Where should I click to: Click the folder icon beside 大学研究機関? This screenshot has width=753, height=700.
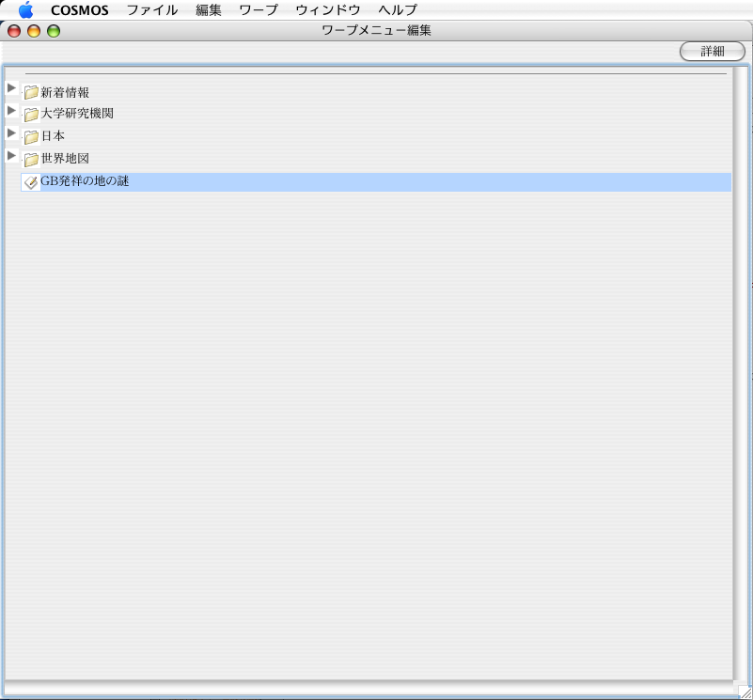pos(31,114)
